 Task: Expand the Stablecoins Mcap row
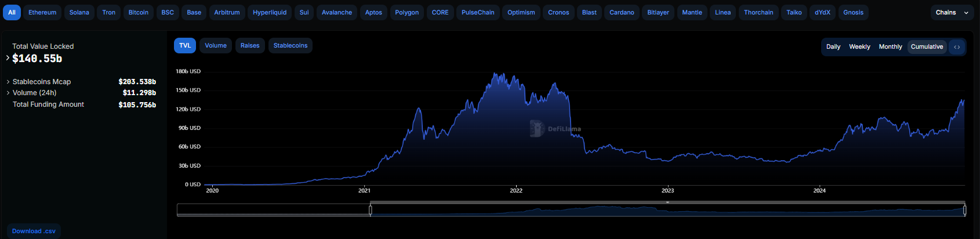coord(8,82)
